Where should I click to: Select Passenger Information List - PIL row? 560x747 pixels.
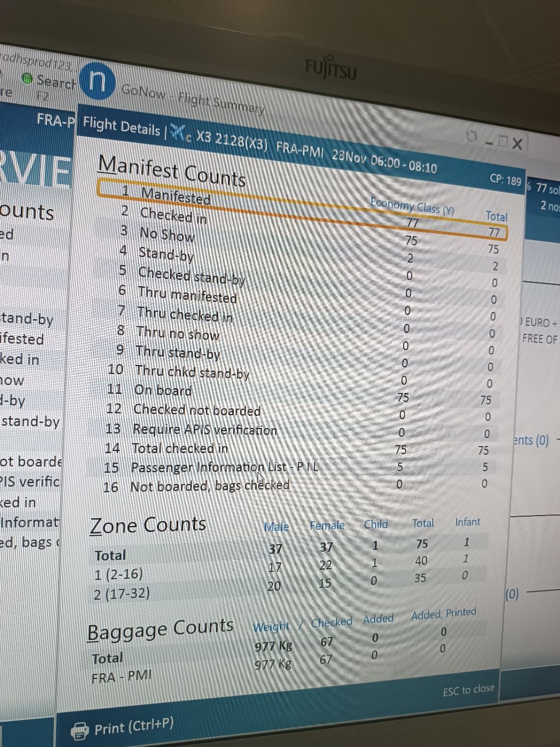point(224,467)
